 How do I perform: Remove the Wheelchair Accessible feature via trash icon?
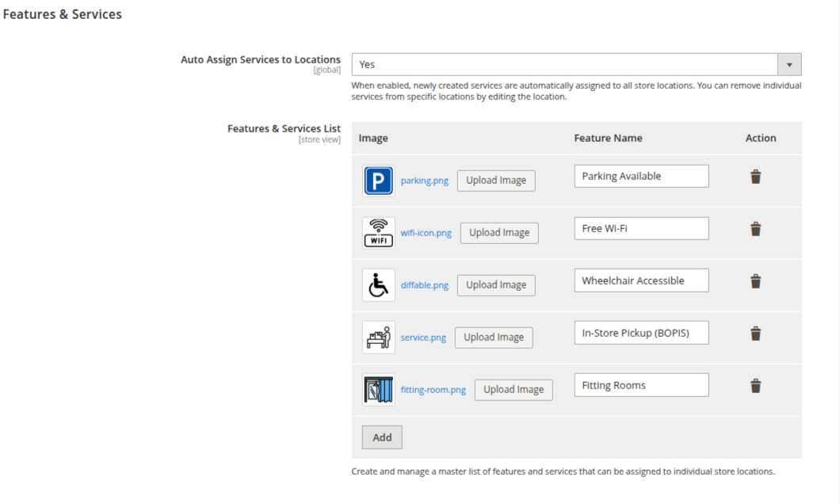pyautogui.click(x=755, y=281)
